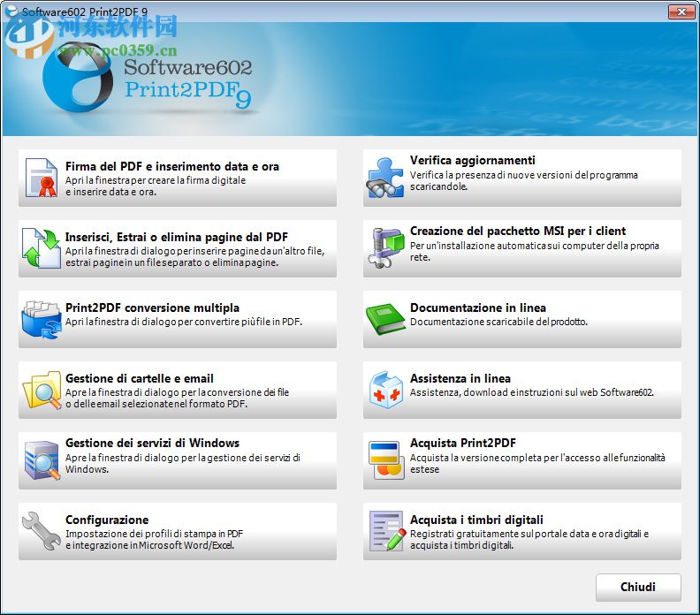The image size is (700, 615).
Task: Click text 'e integrazione in Microsoft Word/Excel.'
Action: coord(149,545)
